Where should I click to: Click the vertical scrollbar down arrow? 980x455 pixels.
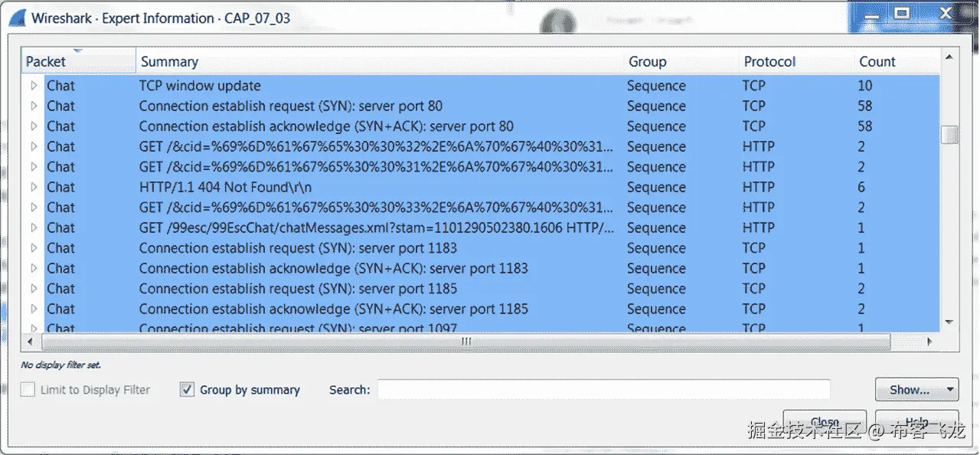[x=949, y=322]
